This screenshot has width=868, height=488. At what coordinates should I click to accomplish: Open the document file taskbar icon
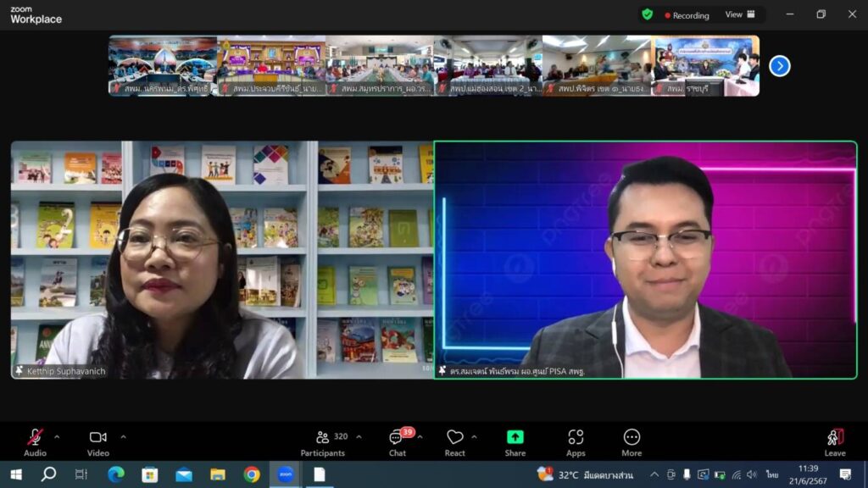320,474
